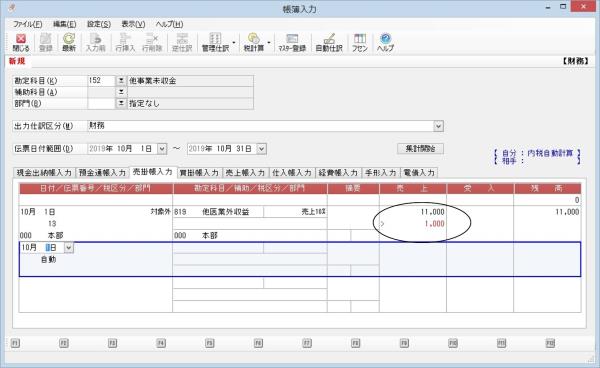The image size is (600, 368).
Task: Click the 入力順 toolbar icon
Action: click(95, 42)
